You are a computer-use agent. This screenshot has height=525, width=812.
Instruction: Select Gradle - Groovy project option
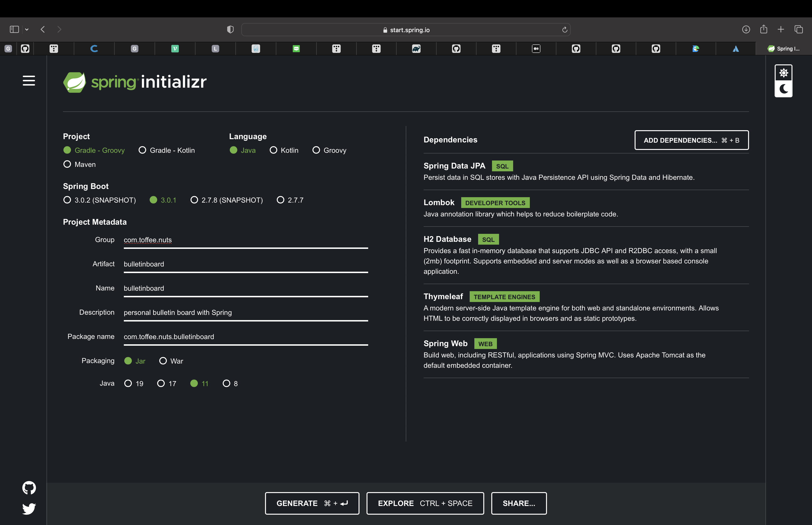[x=94, y=150]
